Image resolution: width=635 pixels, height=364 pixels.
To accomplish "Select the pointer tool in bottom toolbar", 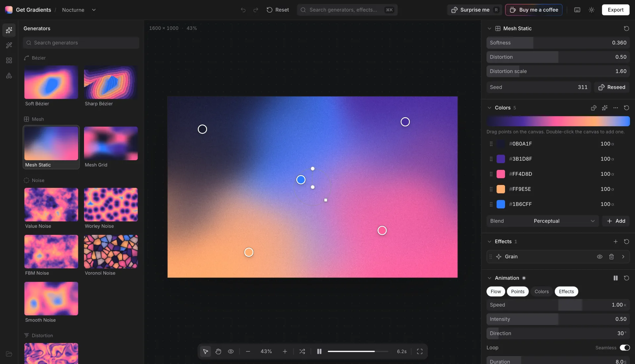I will click(205, 351).
